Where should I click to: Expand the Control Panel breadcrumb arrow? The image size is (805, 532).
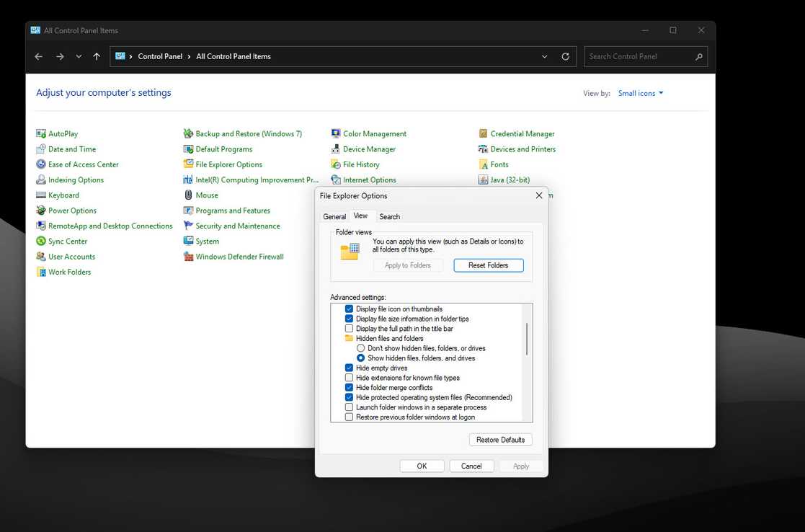click(189, 57)
